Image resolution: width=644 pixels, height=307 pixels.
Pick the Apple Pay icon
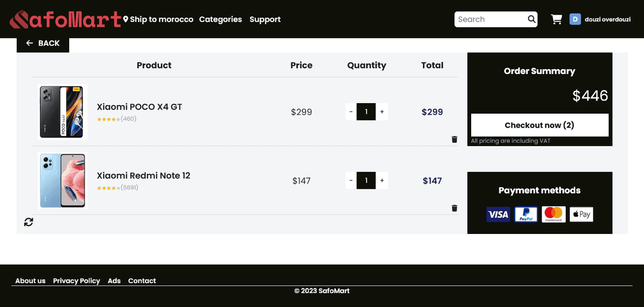coord(581,215)
